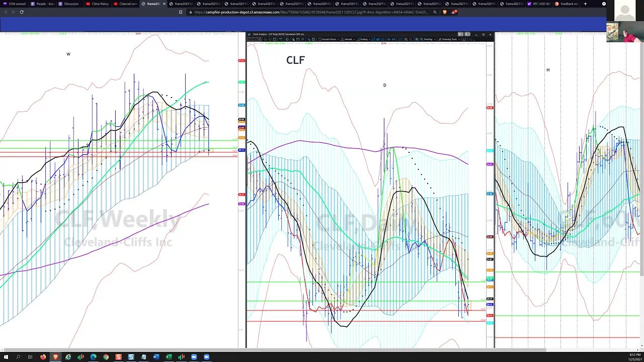Open the Windows Start menu
Screen dimensions: 644x362
point(6,357)
